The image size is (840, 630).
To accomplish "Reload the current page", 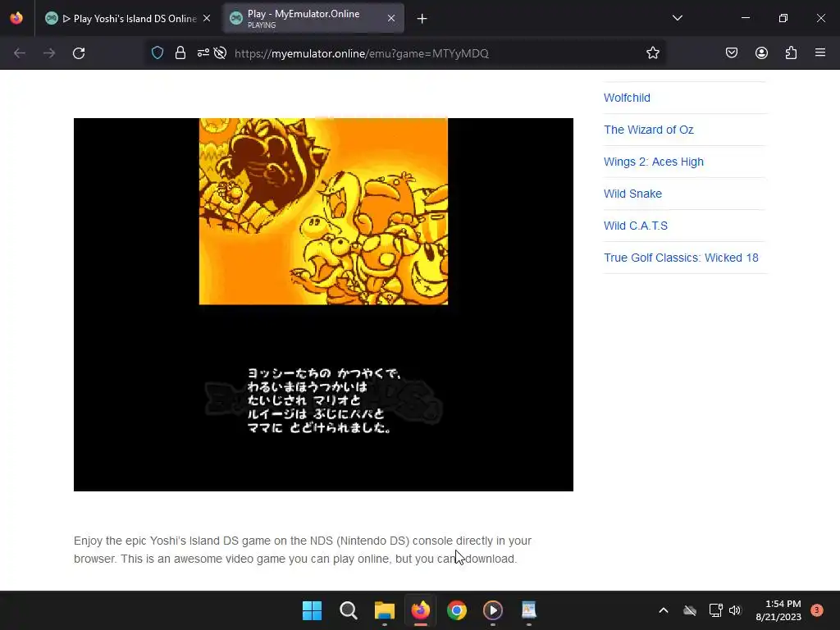I will (x=79, y=53).
